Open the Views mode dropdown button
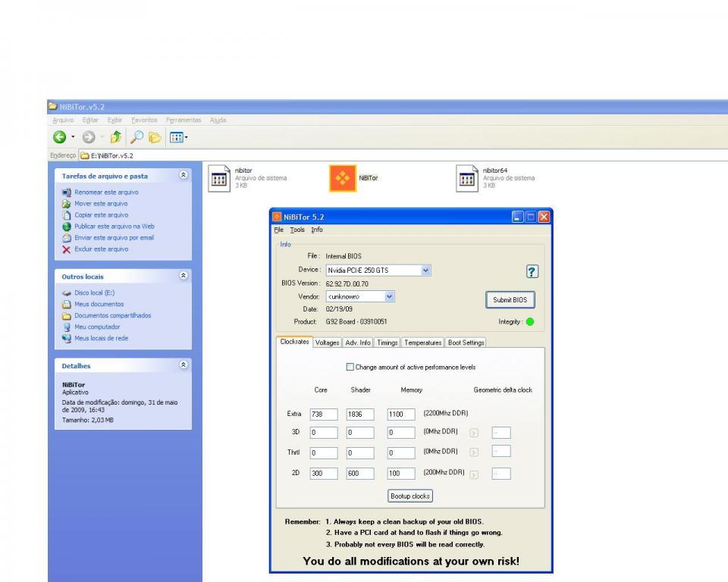 coord(179,137)
